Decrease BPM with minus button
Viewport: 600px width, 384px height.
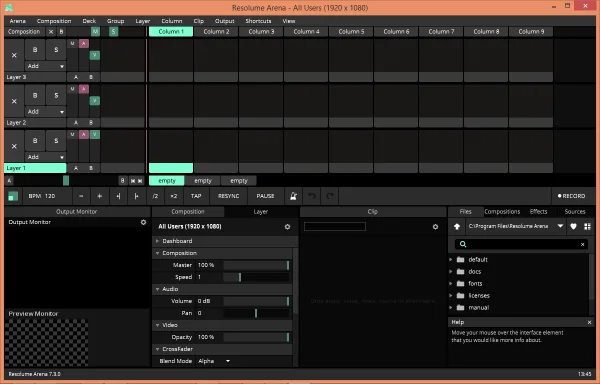81,196
